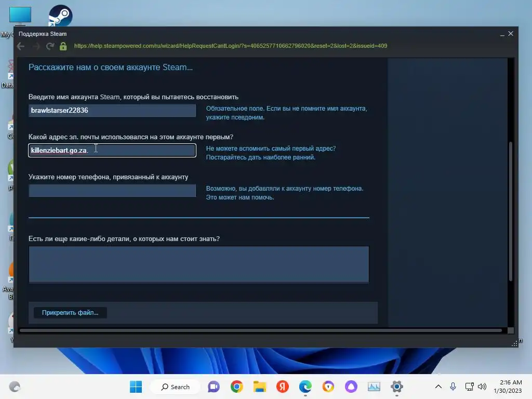Go back in the Steam Support browser
The image size is (532, 399).
click(21, 46)
